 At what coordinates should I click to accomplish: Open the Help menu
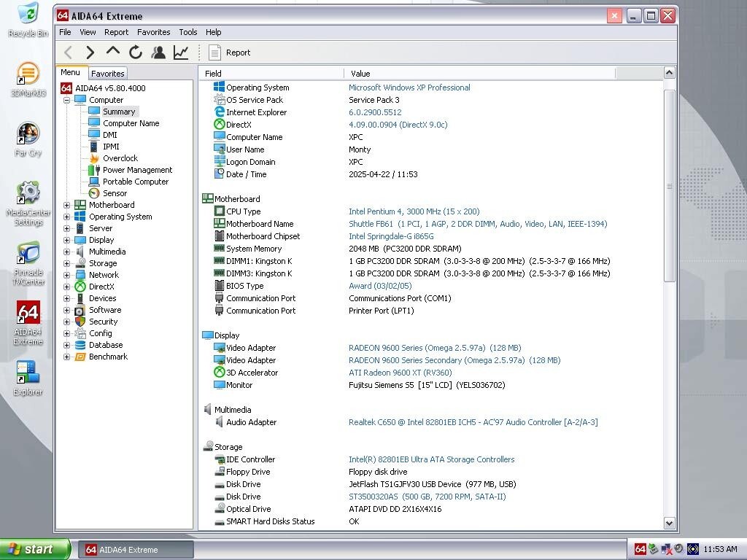pyautogui.click(x=214, y=32)
